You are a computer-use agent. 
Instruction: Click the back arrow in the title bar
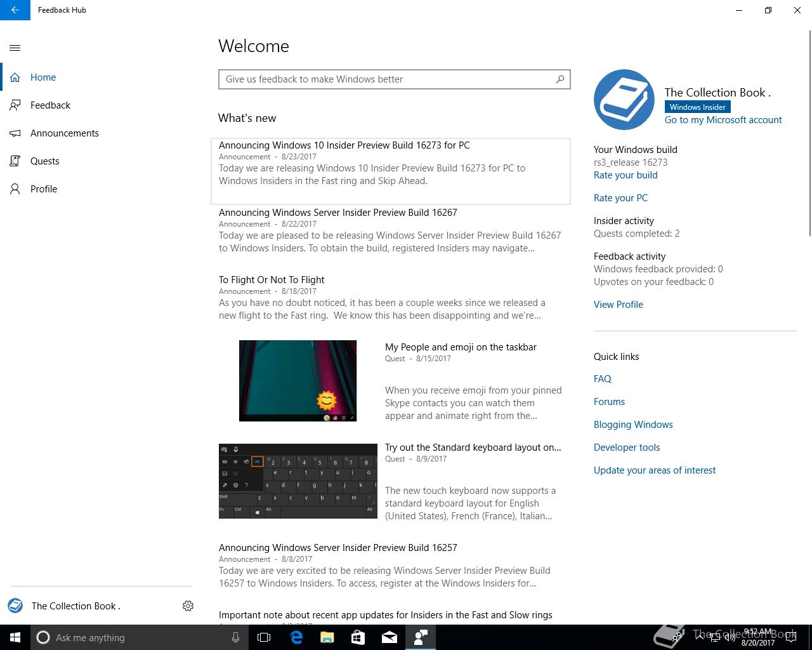[15, 10]
